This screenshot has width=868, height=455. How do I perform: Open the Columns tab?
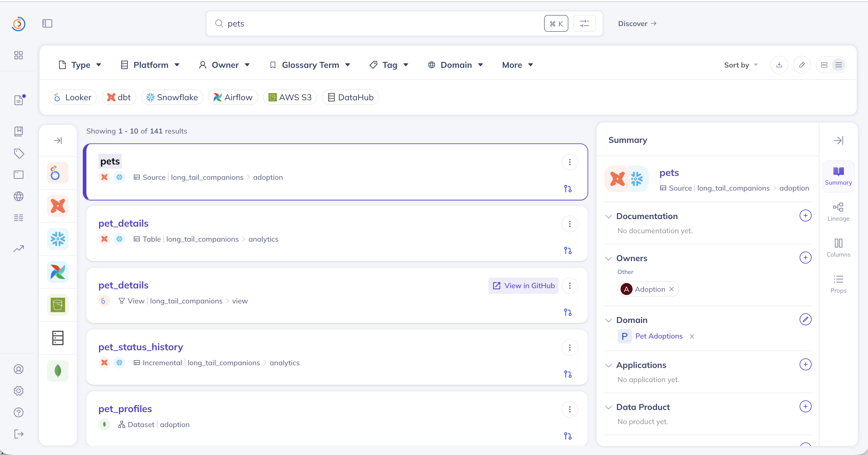coord(838,248)
